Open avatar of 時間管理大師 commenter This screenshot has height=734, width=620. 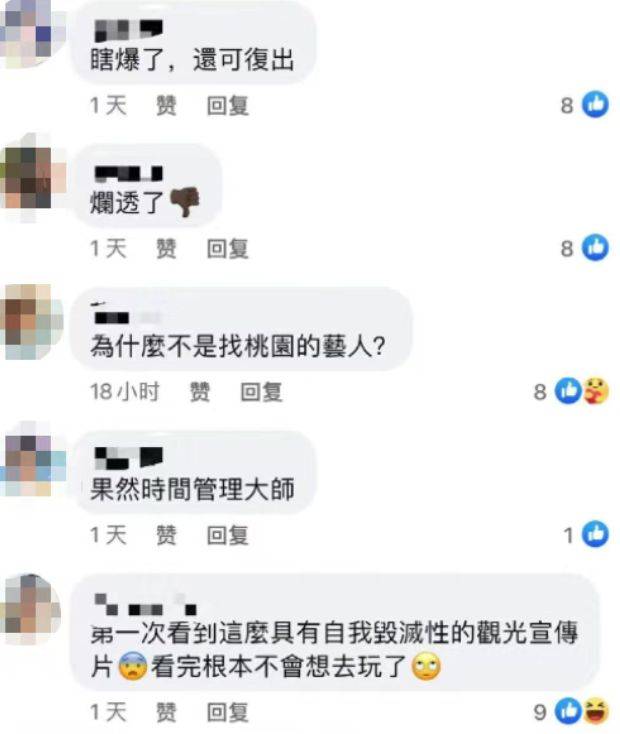tap(32, 460)
